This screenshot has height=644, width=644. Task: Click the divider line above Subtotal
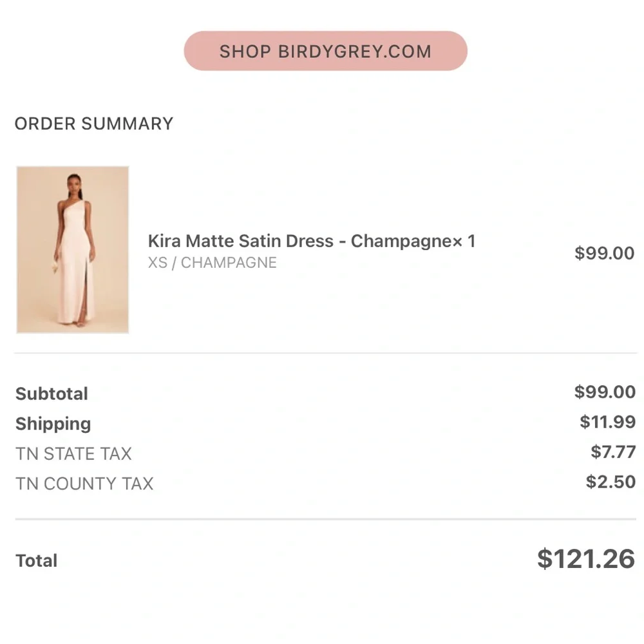click(x=325, y=353)
